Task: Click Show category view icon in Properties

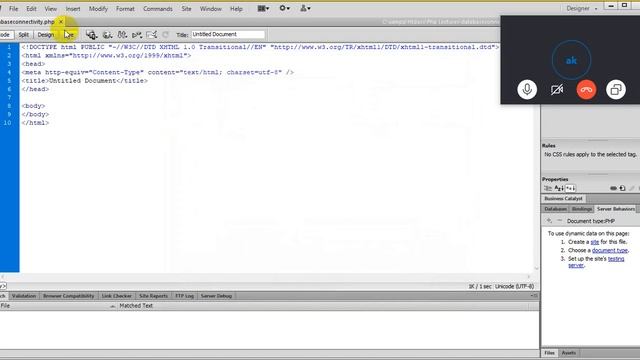Action: pyautogui.click(x=548, y=188)
